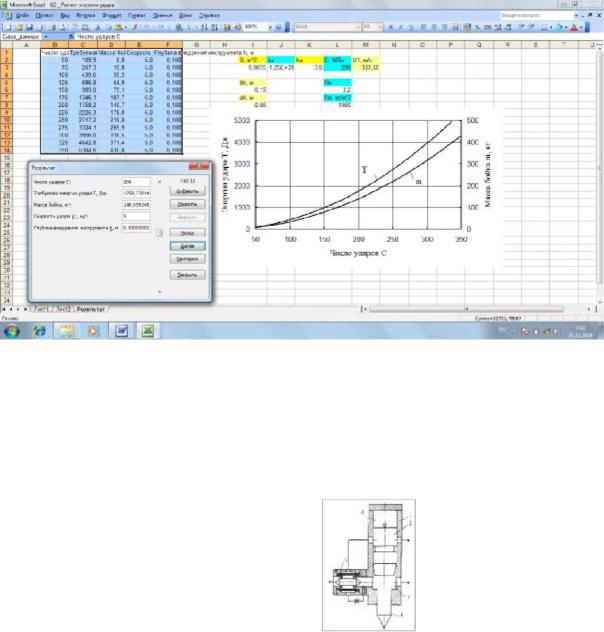Click the Число ударов C input field
604x632 pixels.
coord(136,182)
